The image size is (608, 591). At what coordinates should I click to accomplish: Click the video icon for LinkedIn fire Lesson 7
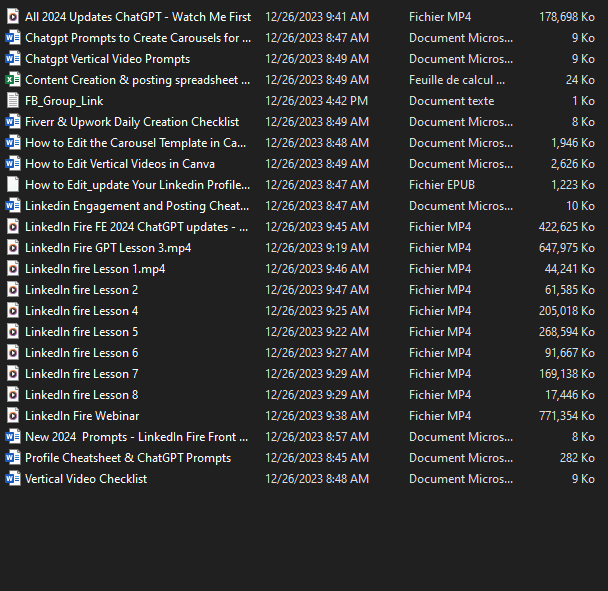(13, 373)
